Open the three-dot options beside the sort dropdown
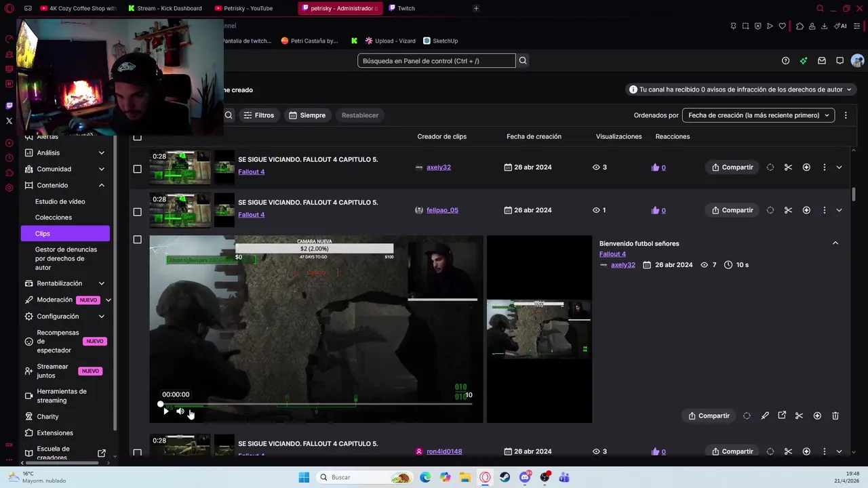The height and width of the screenshot is (488, 868). (x=846, y=115)
